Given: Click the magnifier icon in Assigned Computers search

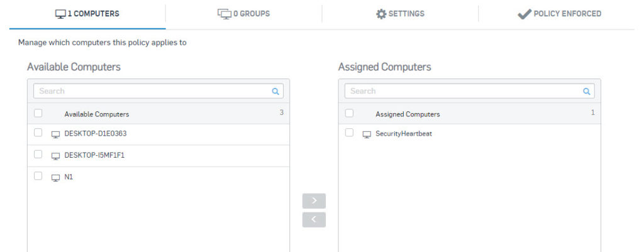Looking at the screenshot, I should pos(587,92).
